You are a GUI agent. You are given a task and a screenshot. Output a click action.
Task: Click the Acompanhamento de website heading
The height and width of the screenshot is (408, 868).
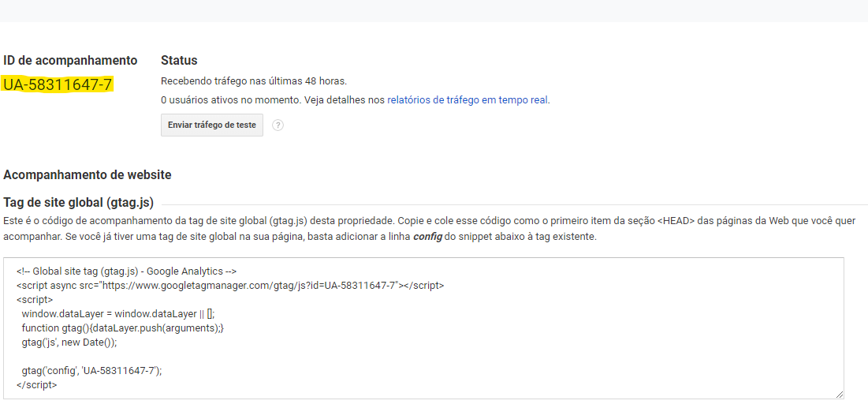click(88, 175)
